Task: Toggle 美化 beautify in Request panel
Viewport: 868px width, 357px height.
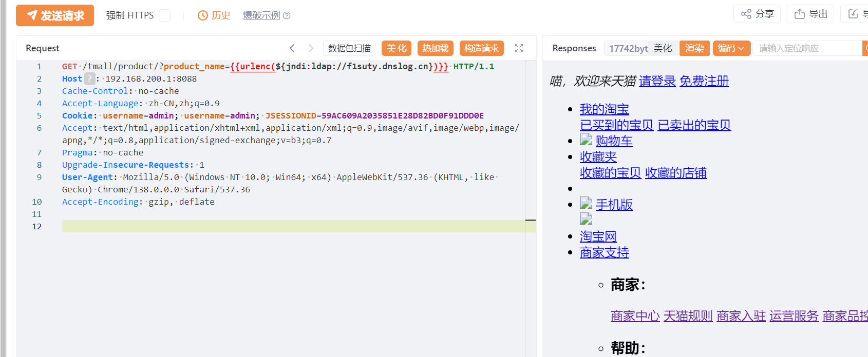Action: point(397,48)
